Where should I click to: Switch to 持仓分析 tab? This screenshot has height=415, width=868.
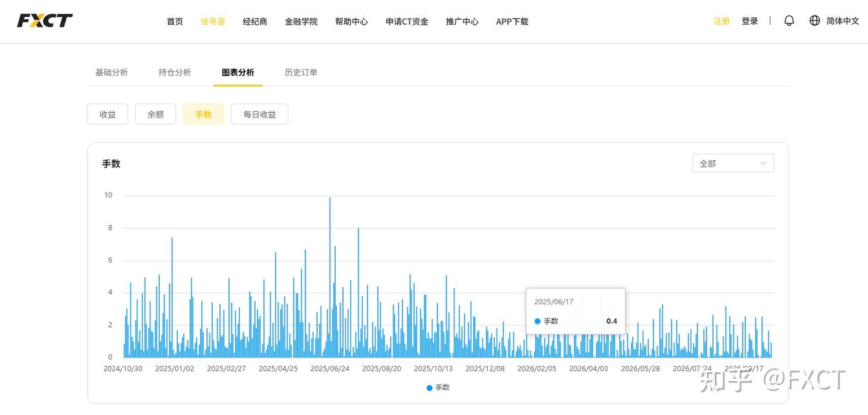[175, 72]
